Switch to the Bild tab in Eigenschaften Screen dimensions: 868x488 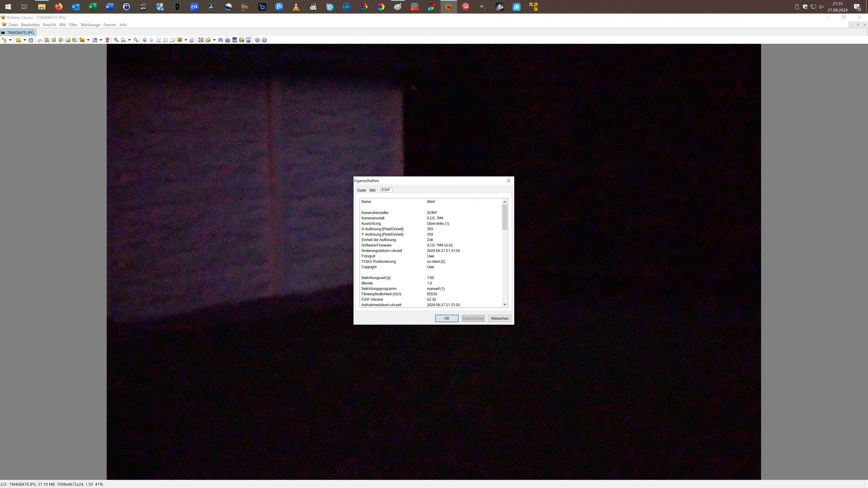[x=372, y=190]
